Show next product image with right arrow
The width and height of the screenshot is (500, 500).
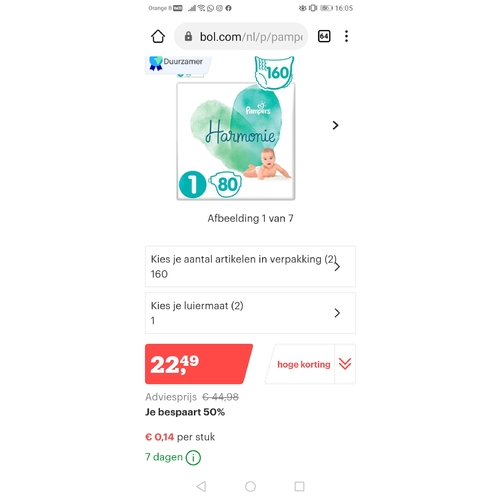tap(335, 125)
